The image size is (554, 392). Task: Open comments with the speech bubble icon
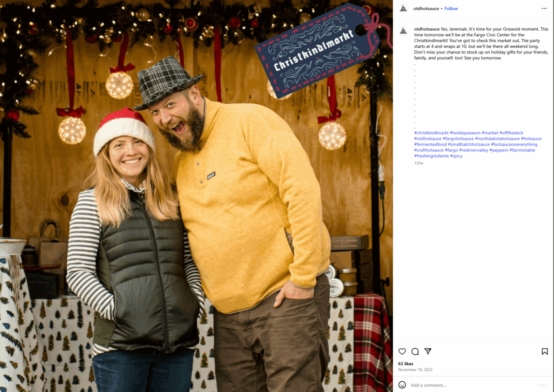[415, 352]
